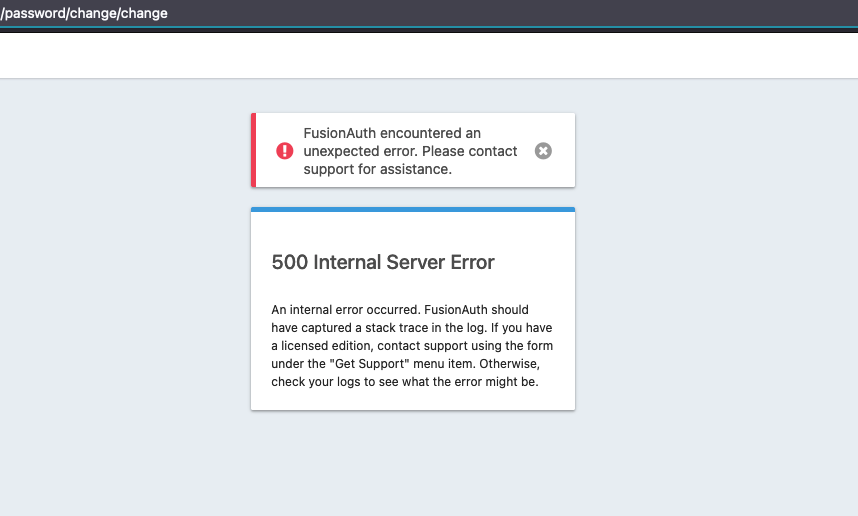The image size is (858, 516).
Task: Click the /password/change/change URL text
Action: click(84, 13)
